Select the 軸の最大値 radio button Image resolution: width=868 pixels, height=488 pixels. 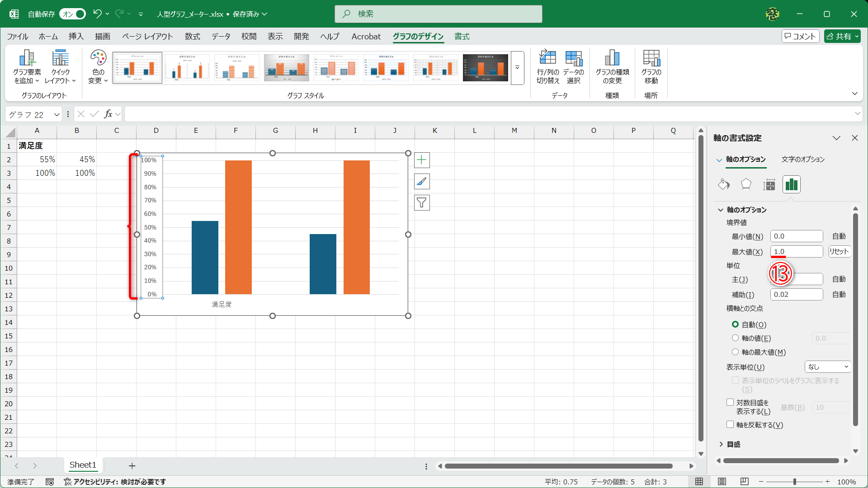735,352
